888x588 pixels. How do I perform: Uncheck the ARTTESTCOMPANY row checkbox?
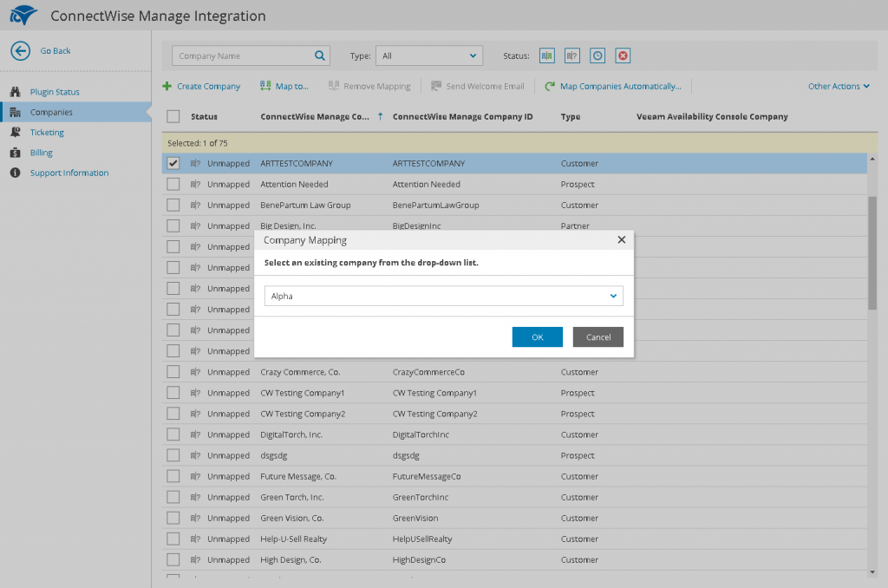[173, 163]
